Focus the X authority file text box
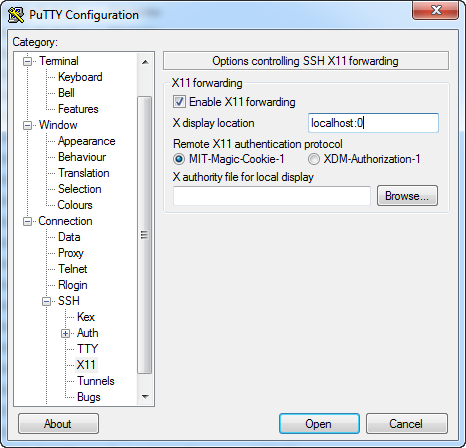This screenshot has width=466, height=448. pos(272,196)
